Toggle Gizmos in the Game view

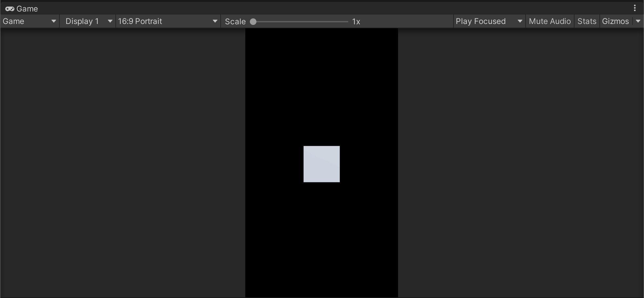(x=615, y=21)
